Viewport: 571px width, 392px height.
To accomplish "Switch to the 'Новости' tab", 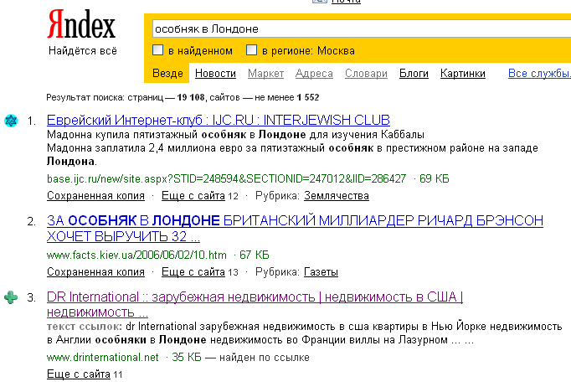I will 215,73.
